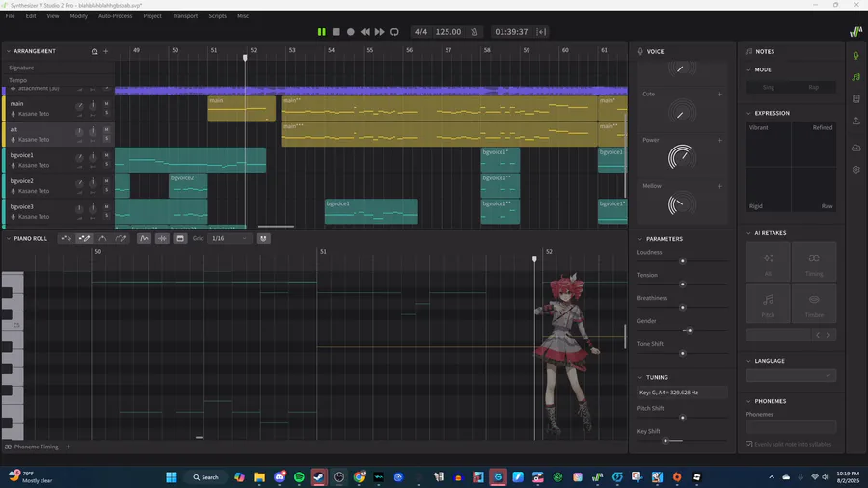The image size is (868, 488).
Task: Add Cute vocal mode with plus icon
Action: [719, 95]
